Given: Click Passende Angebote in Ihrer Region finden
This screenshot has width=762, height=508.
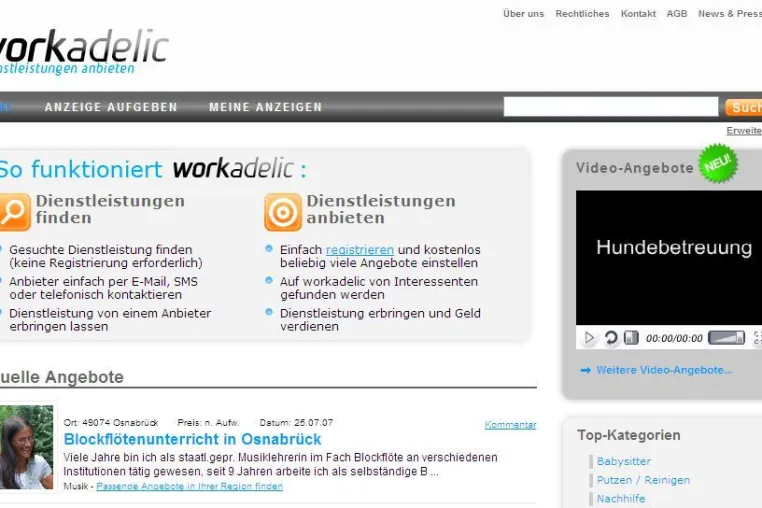Looking at the screenshot, I should (x=190, y=486).
